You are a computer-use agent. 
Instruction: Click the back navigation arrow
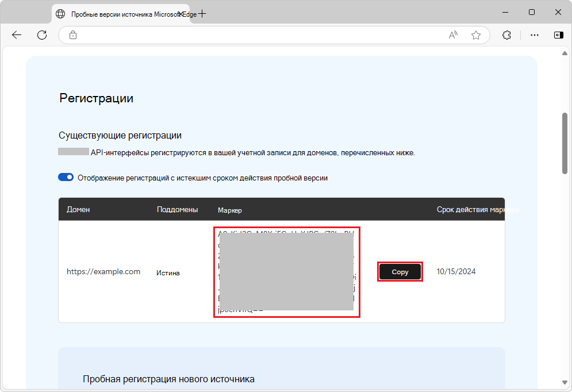tap(16, 34)
